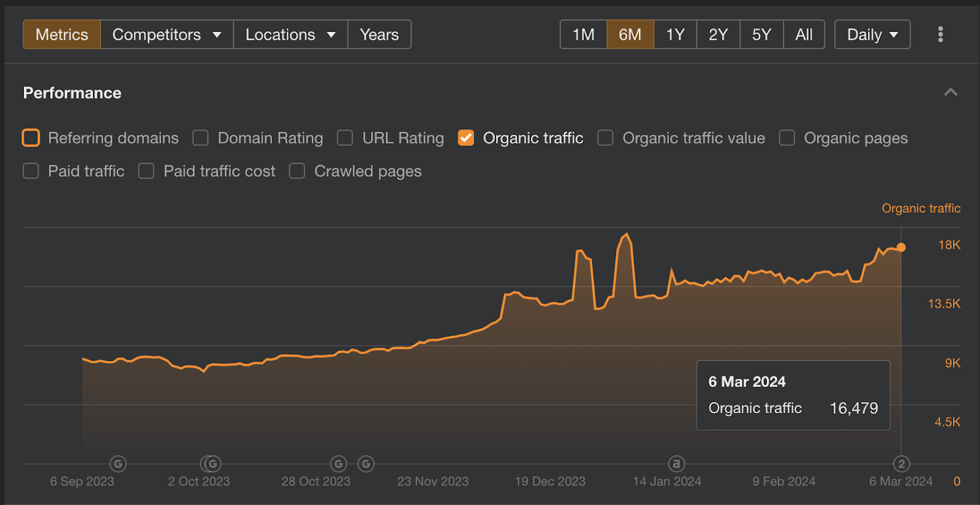Click the circled 2 marker at 6 Mar 2024

pos(901,464)
